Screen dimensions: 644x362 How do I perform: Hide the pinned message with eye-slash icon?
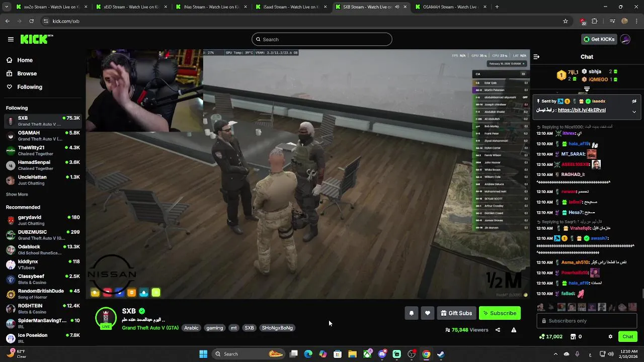(634, 101)
